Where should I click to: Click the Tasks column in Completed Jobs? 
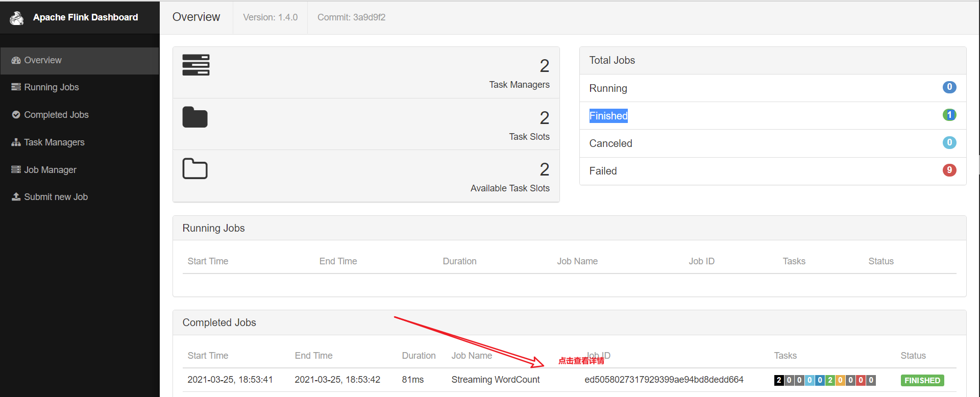pos(785,356)
